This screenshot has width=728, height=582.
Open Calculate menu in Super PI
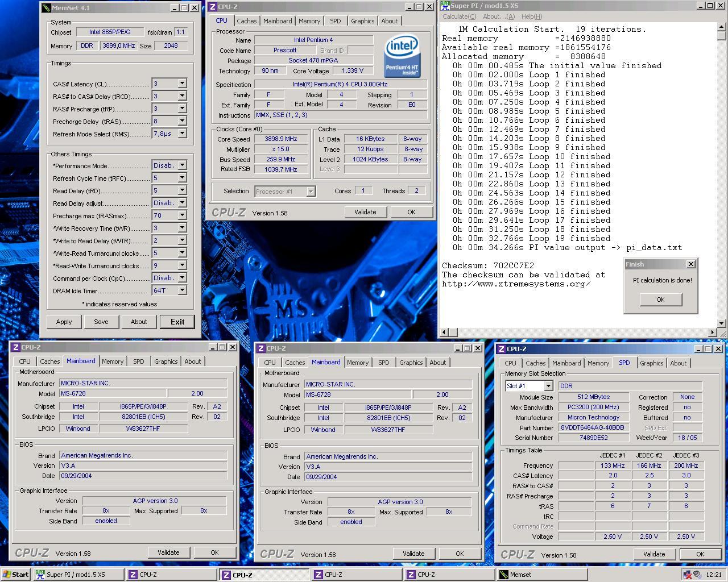[x=460, y=16]
